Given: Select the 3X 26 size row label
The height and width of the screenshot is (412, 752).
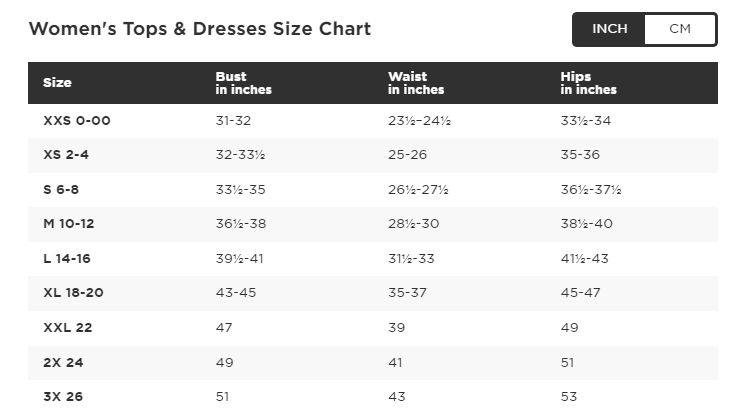Looking at the screenshot, I should pos(62,397).
